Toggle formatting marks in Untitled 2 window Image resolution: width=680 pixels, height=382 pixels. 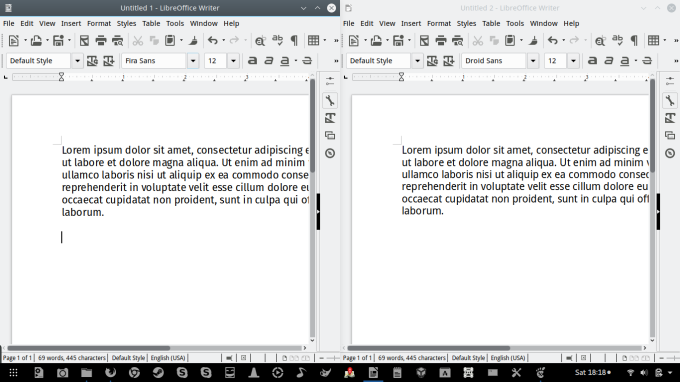[x=634, y=41]
